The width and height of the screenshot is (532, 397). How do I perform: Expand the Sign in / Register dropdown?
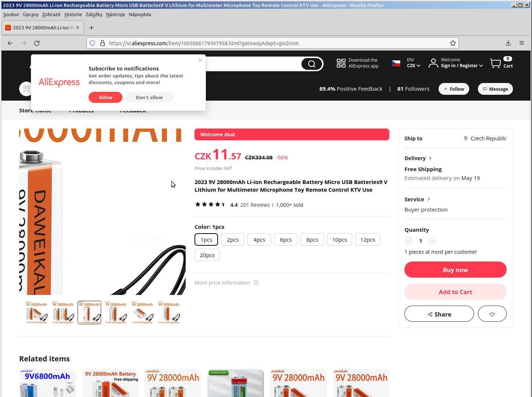pos(462,66)
